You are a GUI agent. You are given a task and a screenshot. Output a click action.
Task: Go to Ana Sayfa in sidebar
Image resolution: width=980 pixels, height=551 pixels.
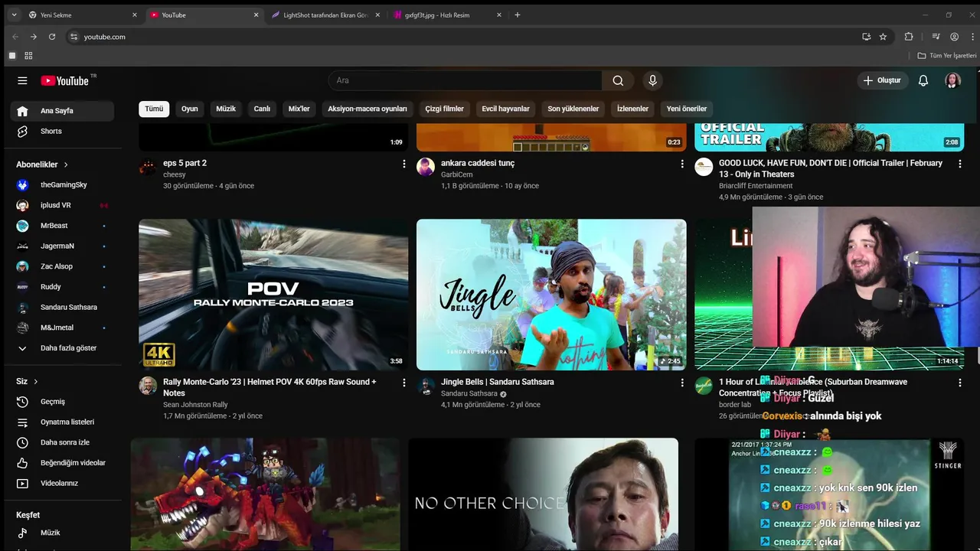click(x=62, y=111)
